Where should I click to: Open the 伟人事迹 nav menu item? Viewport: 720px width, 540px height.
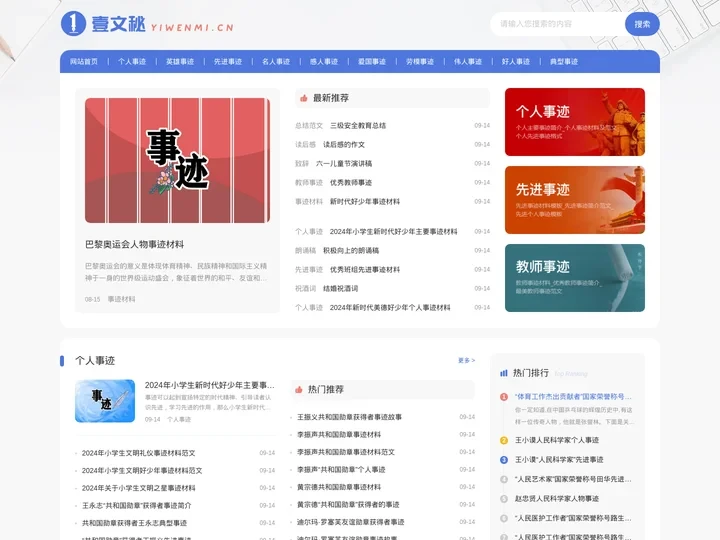pyautogui.click(x=468, y=62)
